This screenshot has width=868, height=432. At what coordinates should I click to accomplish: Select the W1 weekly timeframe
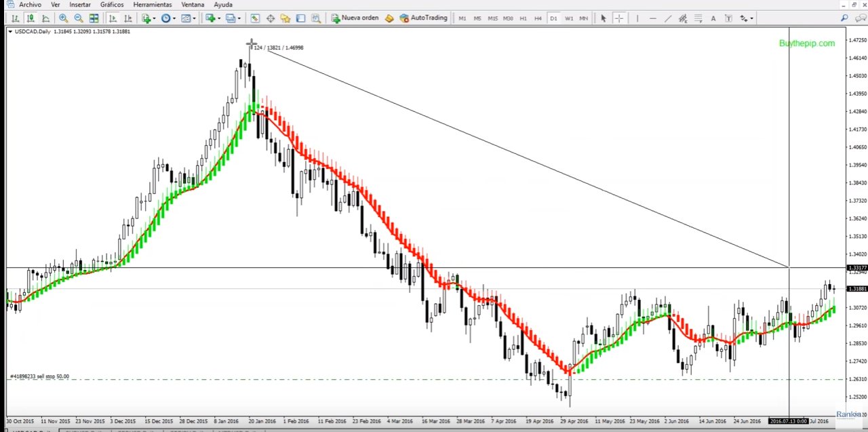click(x=569, y=18)
